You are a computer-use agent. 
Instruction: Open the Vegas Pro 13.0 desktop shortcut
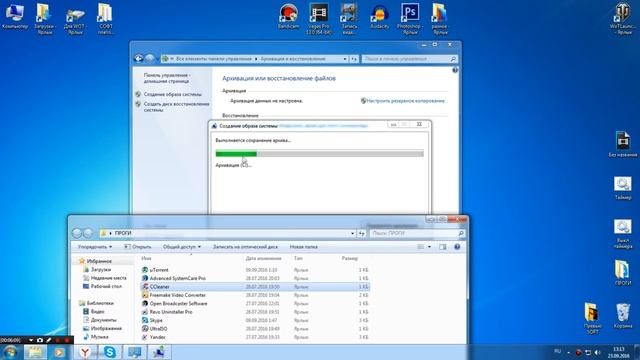point(319,18)
